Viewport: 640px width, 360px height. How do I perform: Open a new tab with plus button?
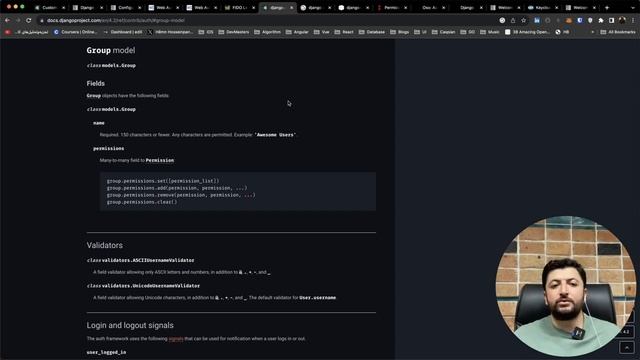(x=607, y=7)
